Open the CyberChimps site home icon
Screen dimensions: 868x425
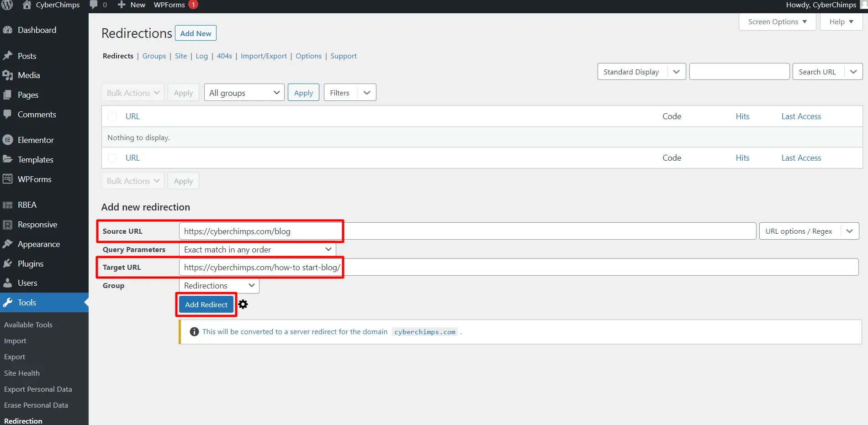click(x=27, y=5)
